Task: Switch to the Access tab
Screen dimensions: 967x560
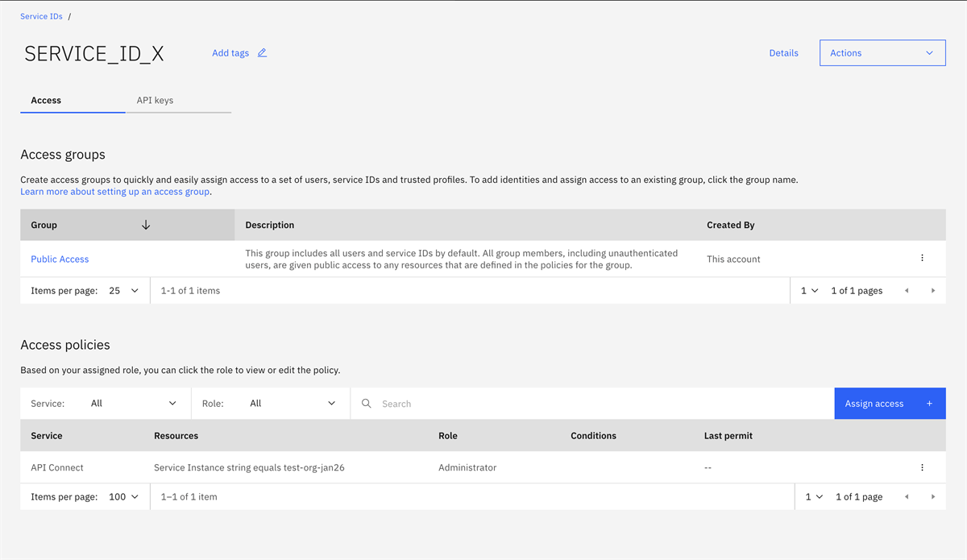Action: [73, 101]
